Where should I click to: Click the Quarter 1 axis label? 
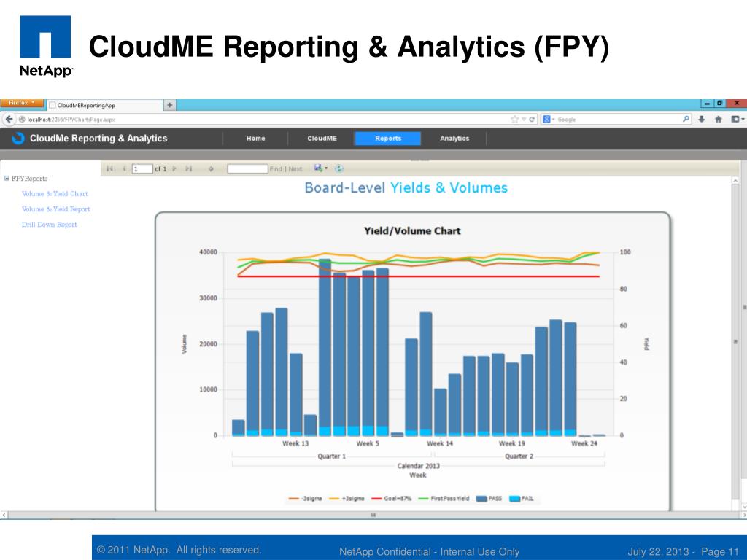point(332,456)
